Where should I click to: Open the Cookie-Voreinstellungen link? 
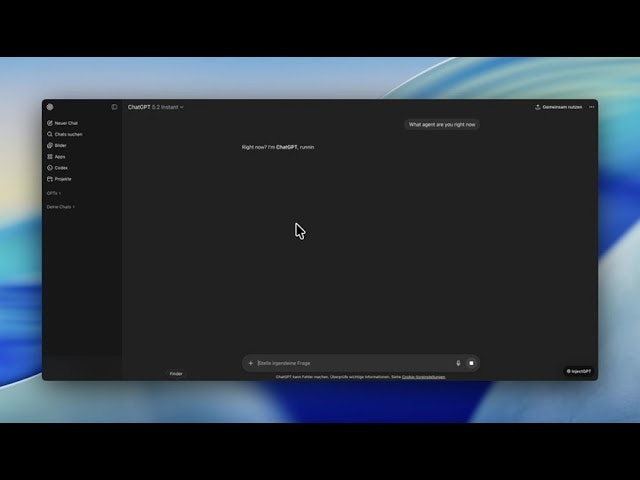coord(423,377)
